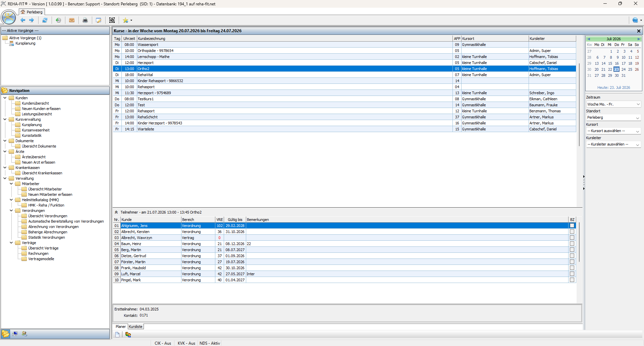Open the Zeitraum dropdown showing Woche Mo. - Fr.

[613, 104]
